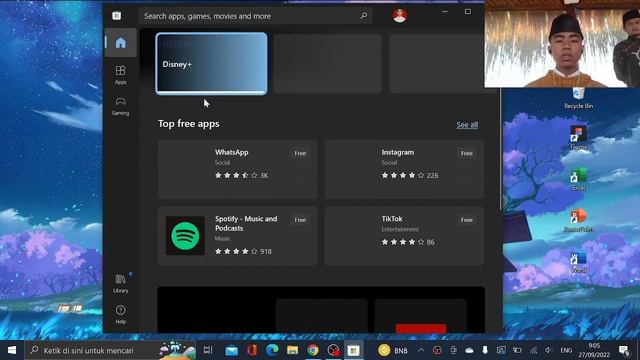640x360 pixels.
Task: Open the network Wi-Fi tray icon
Action: tap(533, 350)
